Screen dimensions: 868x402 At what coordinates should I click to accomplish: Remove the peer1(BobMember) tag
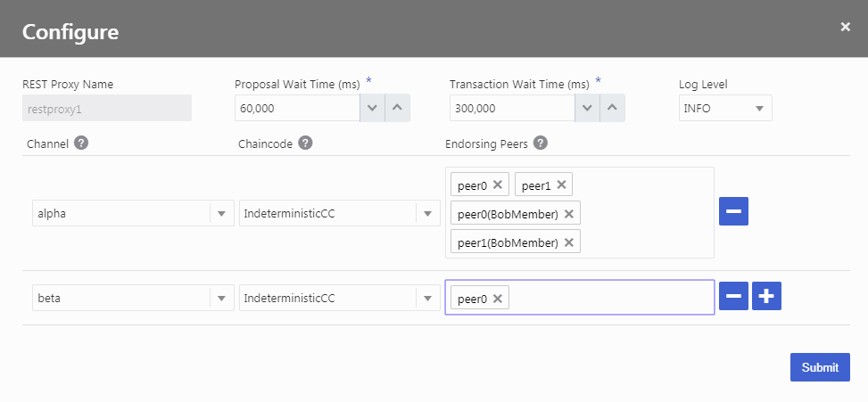click(x=569, y=242)
